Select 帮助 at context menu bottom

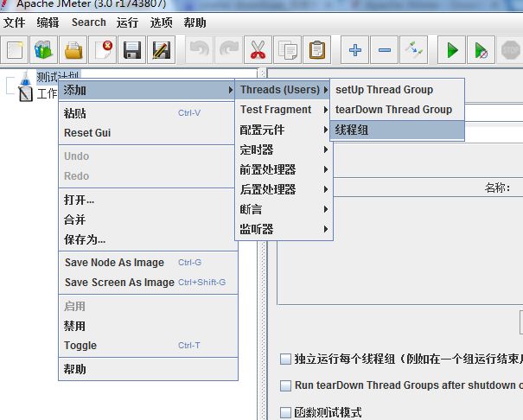(x=148, y=369)
